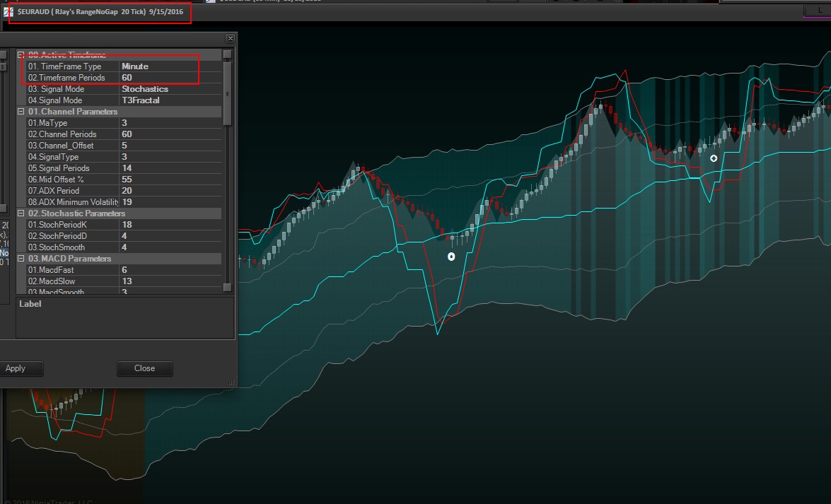Edit the Channel_Offset value 5
Viewport: 831px width, 504px height.
coord(170,145)
